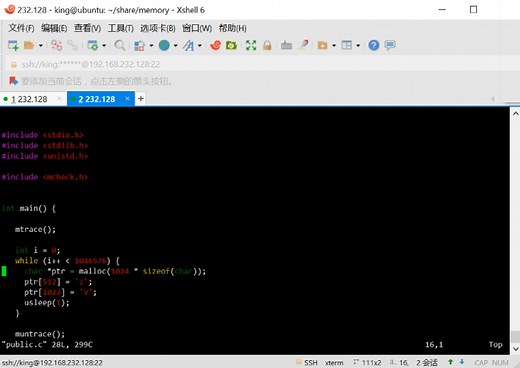Close the first 232.128 tab
The image size is (520, 368).
pyautogui.click(x=59, y=99)
